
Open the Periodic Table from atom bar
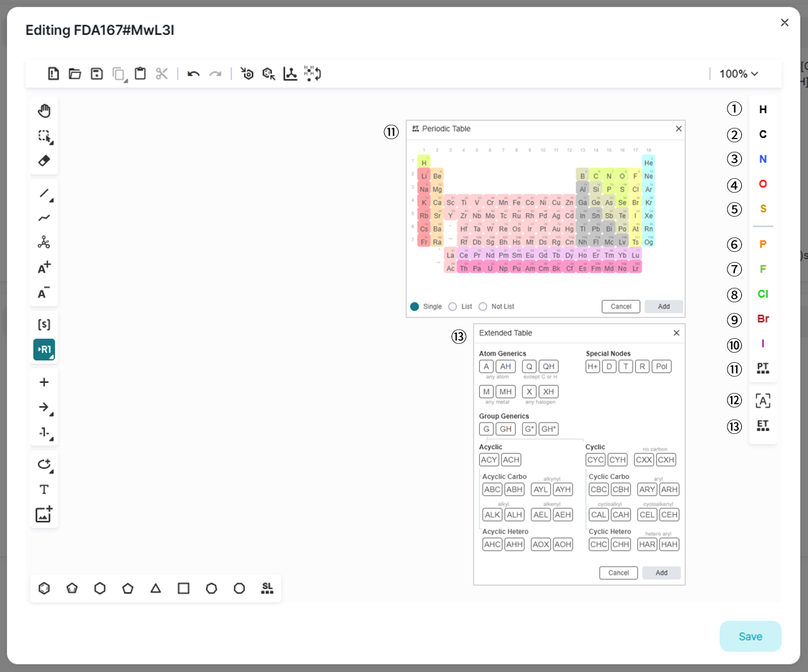click(x=763, y=368)
